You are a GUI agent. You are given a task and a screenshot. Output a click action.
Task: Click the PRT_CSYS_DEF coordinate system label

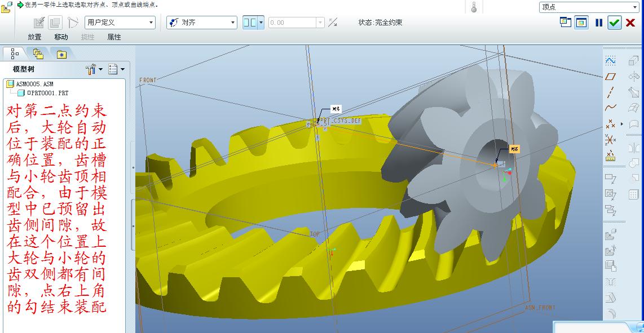pyautogui.click(x=341, y=121)
